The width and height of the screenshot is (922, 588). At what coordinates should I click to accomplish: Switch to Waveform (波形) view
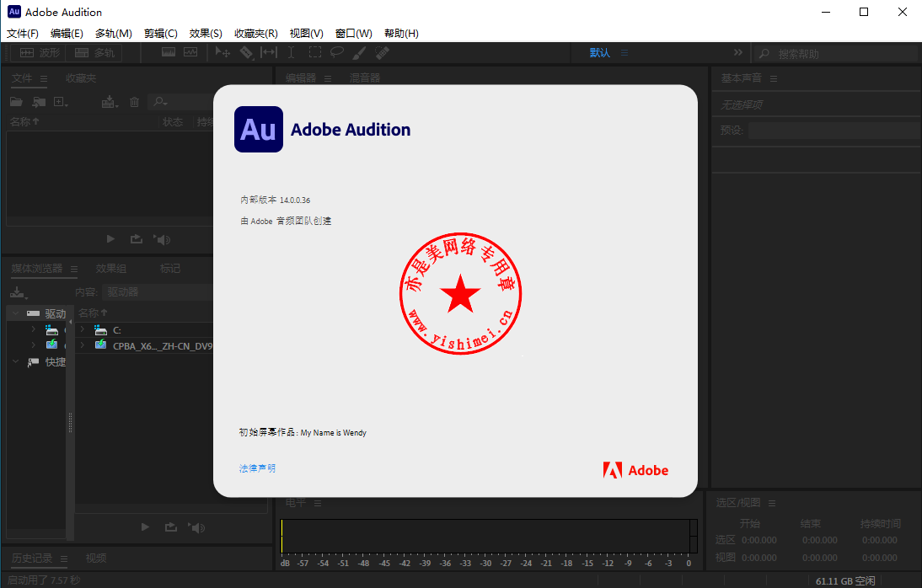click(x=39, y=53)
